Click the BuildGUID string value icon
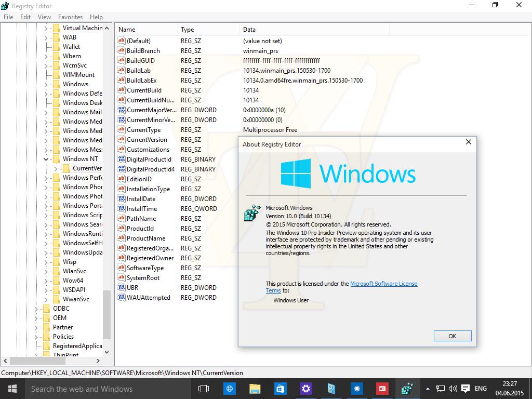 122,60
